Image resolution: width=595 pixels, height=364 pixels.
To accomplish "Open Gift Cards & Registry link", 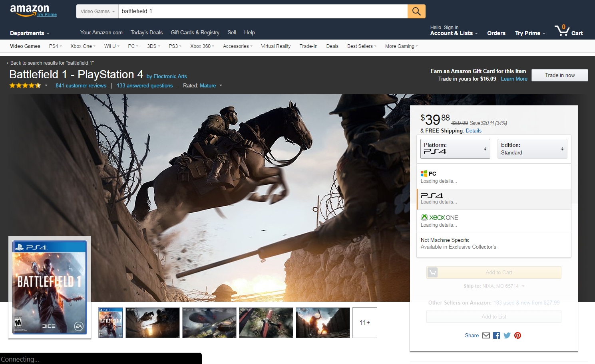I will pyautogui.click(x=195, y=33).
